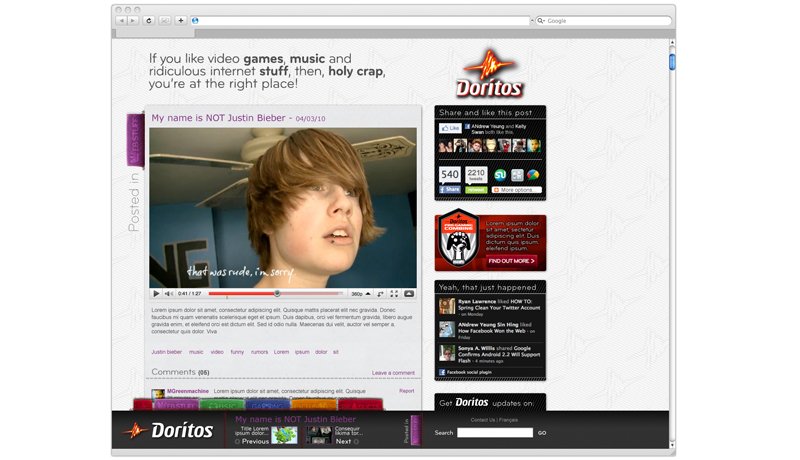Click the Facebook Share button under 540
Viewport: 800px width, 460px height.
[450, 190]
